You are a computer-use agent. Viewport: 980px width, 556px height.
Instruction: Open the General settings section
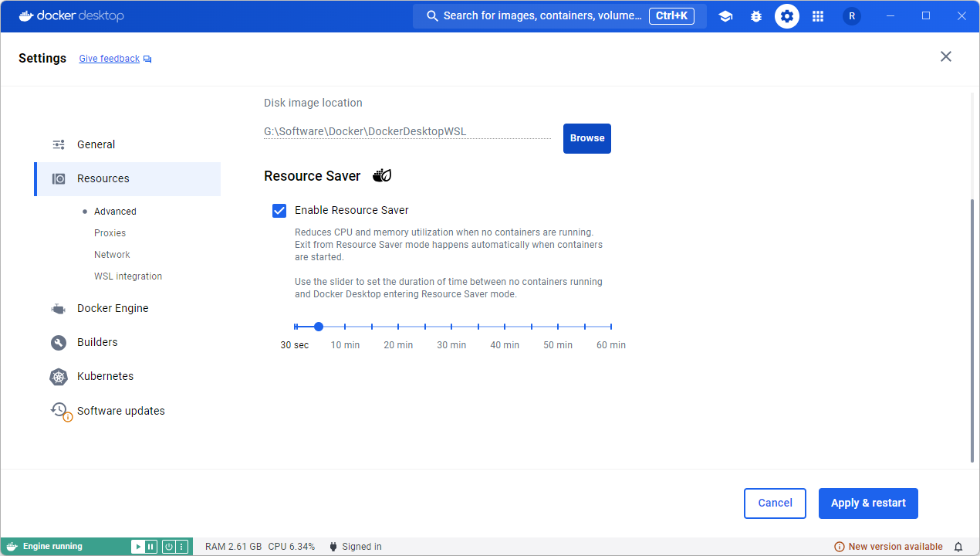coord(127,144)
